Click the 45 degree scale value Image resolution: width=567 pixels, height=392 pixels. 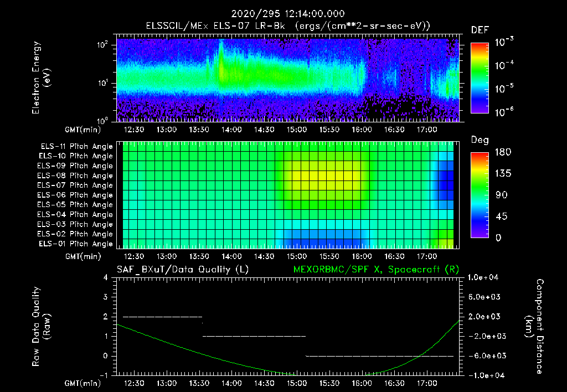(501, 216)
